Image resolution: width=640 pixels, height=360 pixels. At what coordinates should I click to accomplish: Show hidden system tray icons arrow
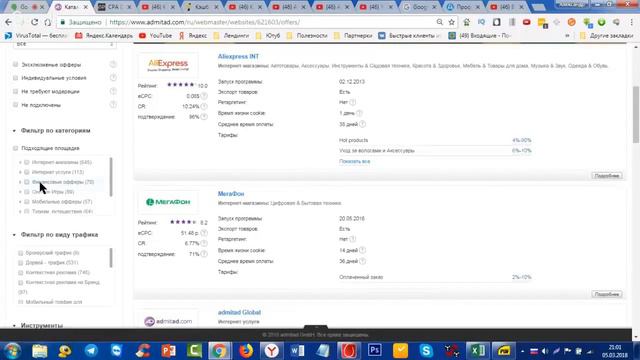[522, 351]
